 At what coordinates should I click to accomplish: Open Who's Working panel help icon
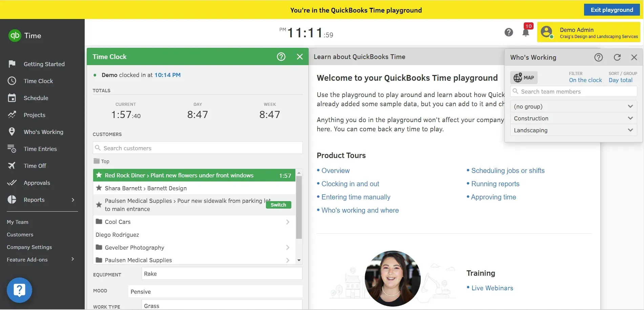[x=599, y=57]
